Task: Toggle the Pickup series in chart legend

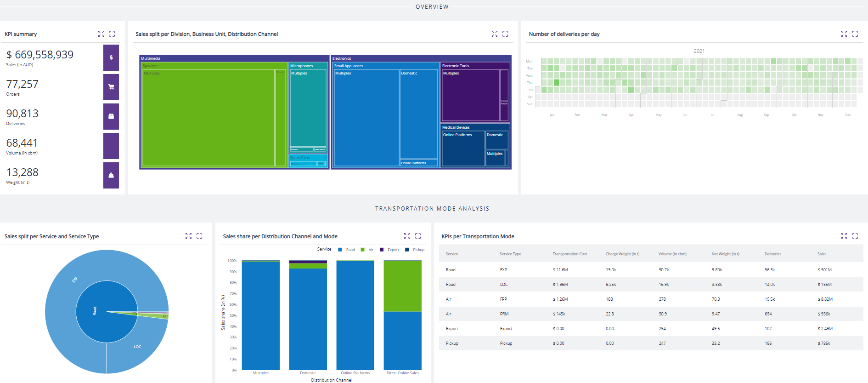Action: pyautogui.click(x=415, y=250)
